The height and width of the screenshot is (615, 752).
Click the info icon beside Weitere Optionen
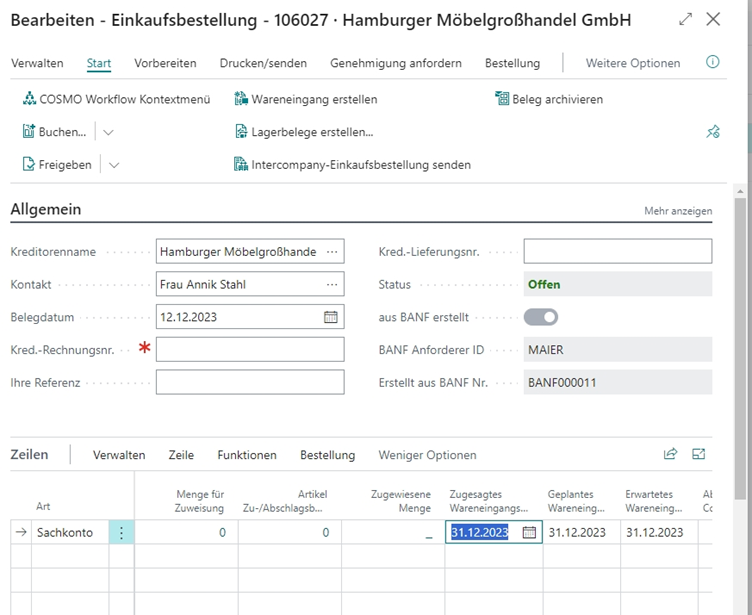pos(713,62)
